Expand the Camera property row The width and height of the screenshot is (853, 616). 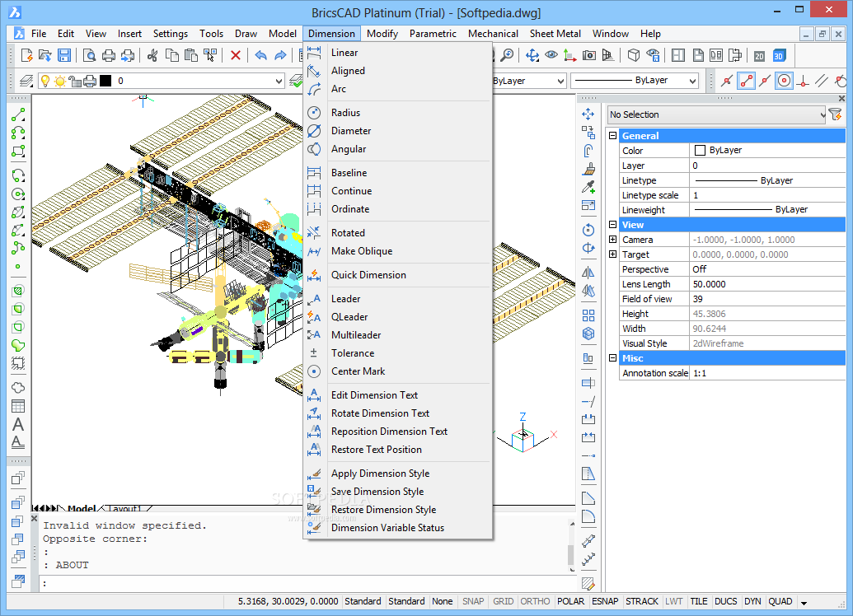click(613, 240)
